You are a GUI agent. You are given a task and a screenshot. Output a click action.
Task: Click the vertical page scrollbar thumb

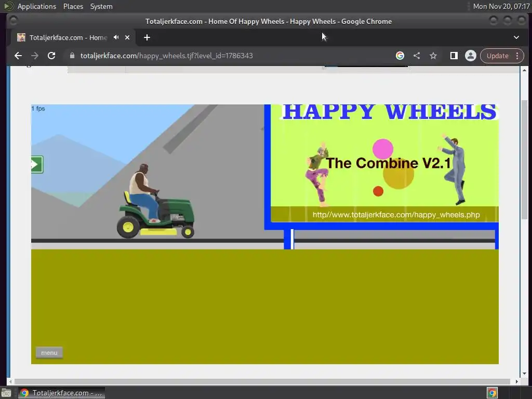pyautogui.click(x=524, y=159)
